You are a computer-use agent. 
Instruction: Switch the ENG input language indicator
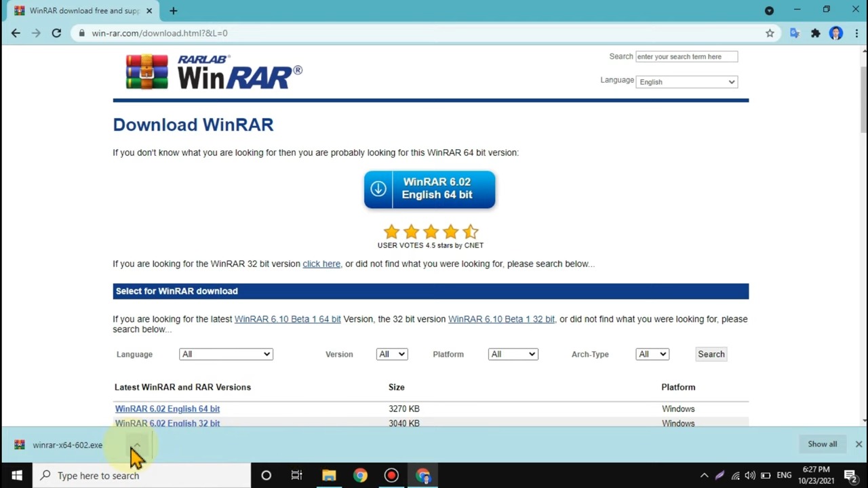pyautogui.click(x=784, y=475)
